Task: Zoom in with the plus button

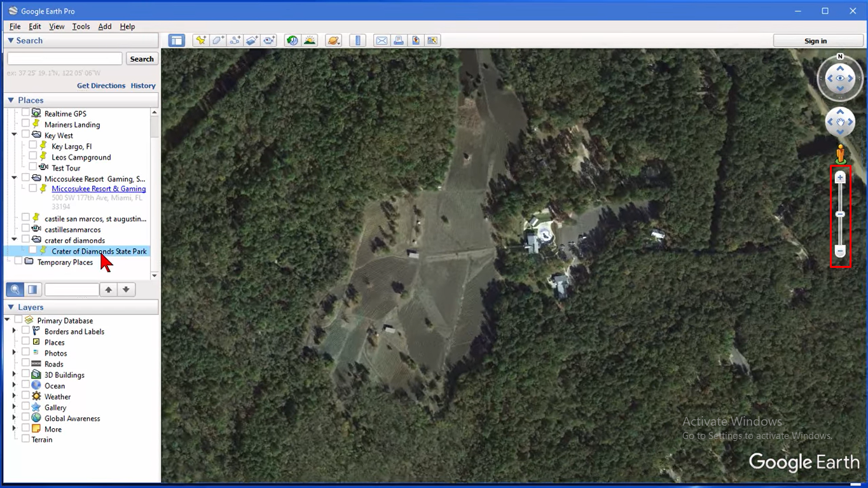Action: tap(840, 178)
